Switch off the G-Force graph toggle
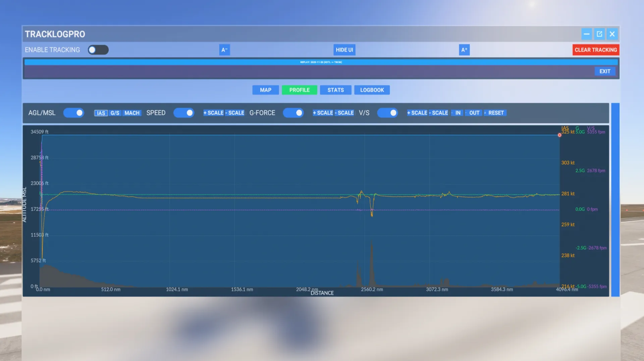 293,113
